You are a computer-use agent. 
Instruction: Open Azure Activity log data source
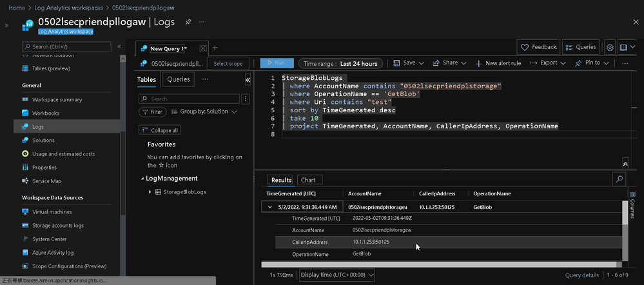[x=53, y=253]
